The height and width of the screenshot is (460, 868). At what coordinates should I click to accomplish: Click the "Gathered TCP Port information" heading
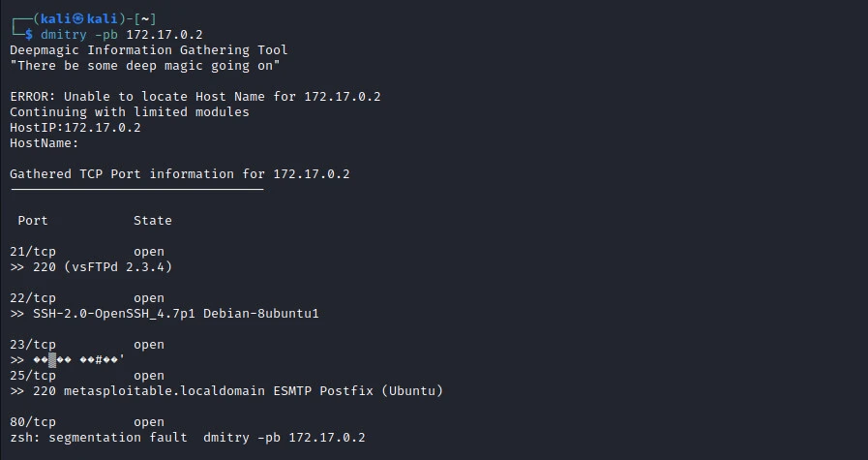click(179, 174)
